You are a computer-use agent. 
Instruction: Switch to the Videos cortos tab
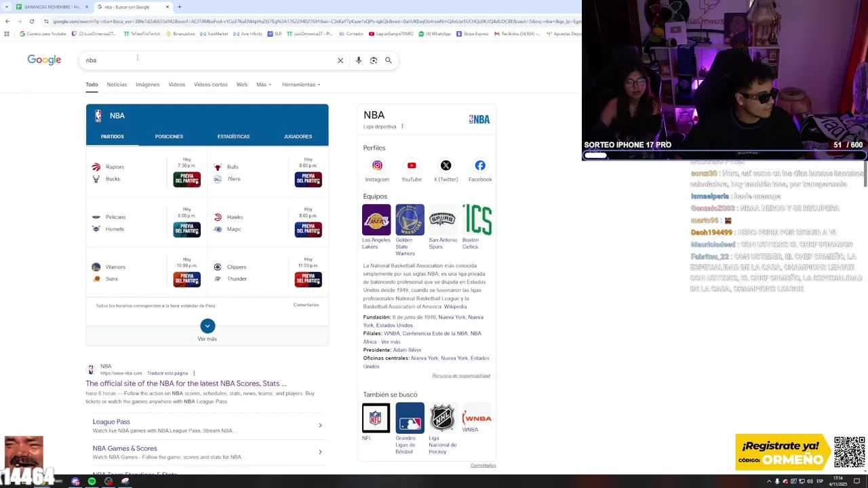(211, 85)
